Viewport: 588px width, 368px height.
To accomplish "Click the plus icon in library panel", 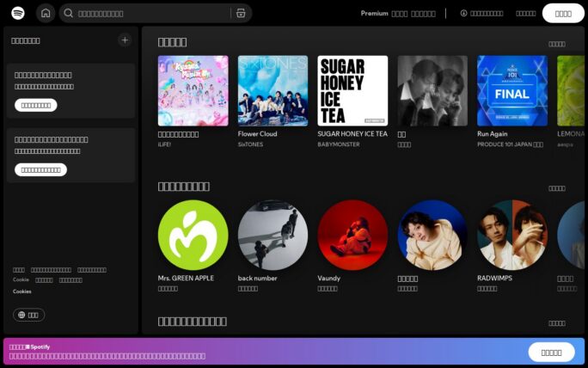I will coord(125,40).
